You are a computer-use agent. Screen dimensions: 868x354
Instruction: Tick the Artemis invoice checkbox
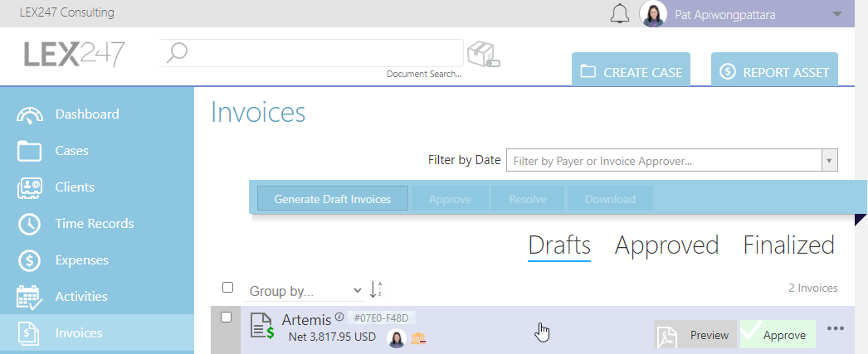(226, 317)
